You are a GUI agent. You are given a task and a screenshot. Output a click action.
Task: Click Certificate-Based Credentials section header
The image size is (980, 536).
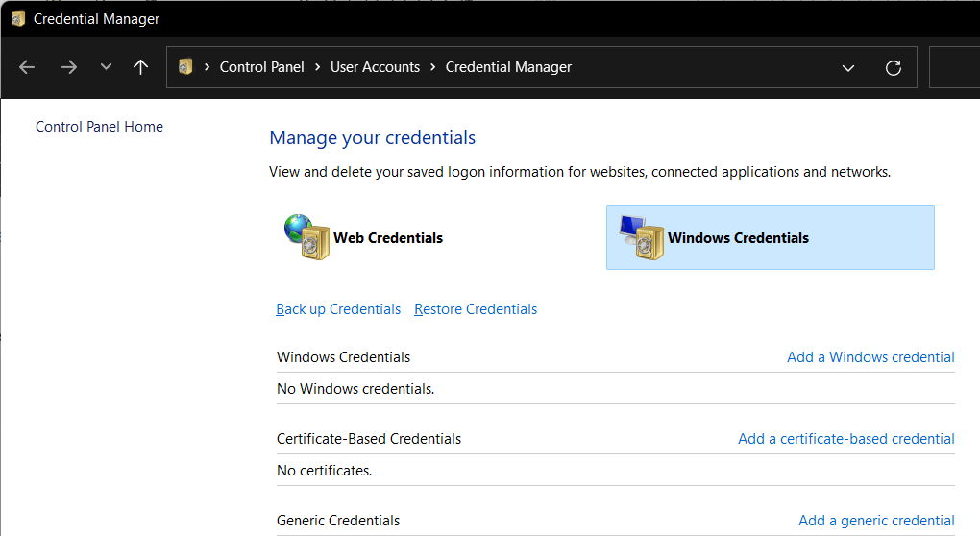click(369, 439)
